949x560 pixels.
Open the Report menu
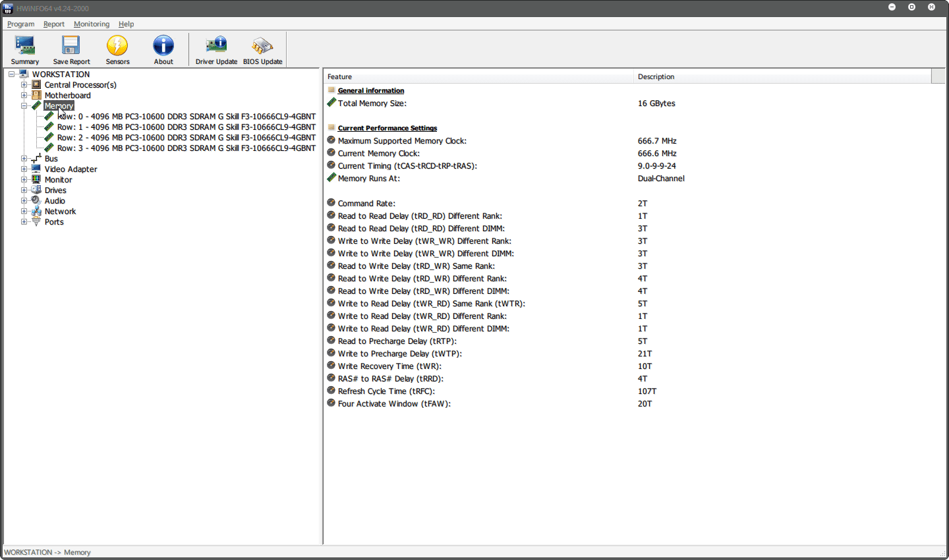[x=54, y=24]
